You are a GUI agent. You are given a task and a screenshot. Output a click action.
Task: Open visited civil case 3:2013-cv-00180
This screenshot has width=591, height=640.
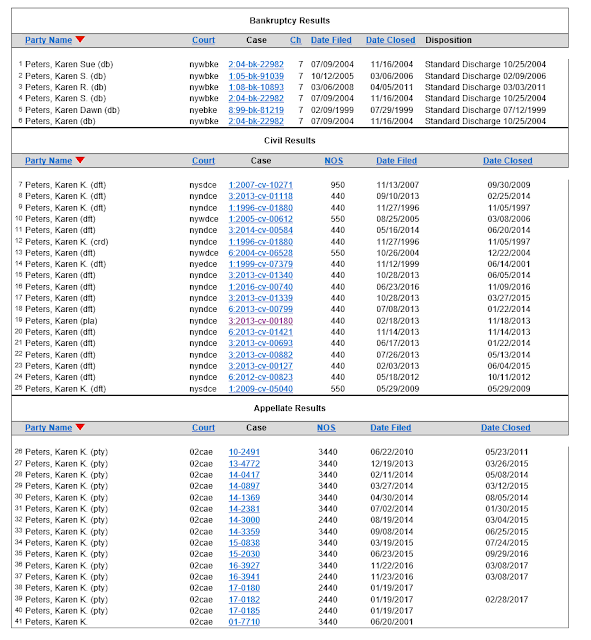(260, 321)
